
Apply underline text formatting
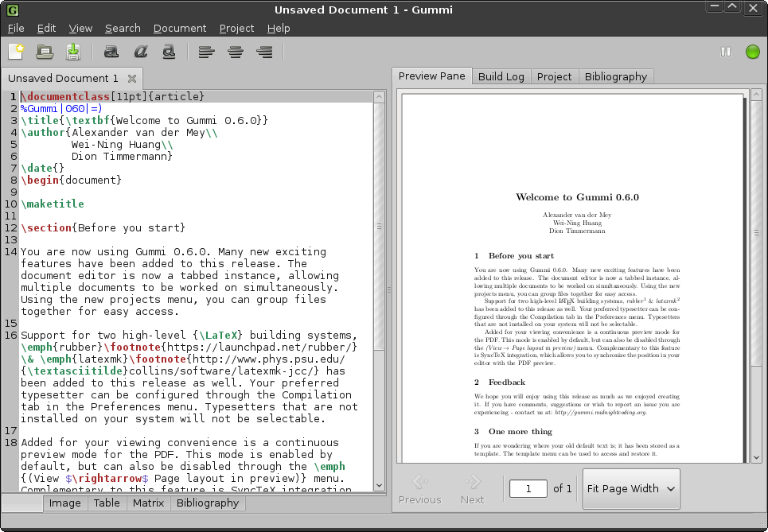pyautogui.click(x=169, y=52)
